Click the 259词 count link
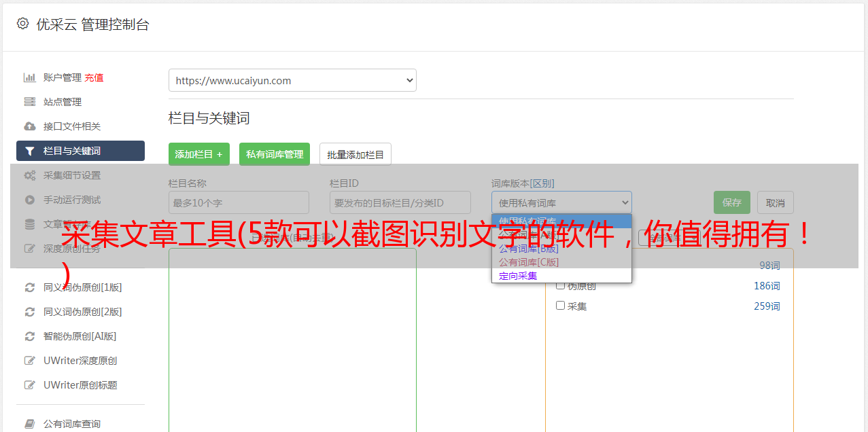Image resolution: width=868 pixels, height=432 pixels. (767, 306)
